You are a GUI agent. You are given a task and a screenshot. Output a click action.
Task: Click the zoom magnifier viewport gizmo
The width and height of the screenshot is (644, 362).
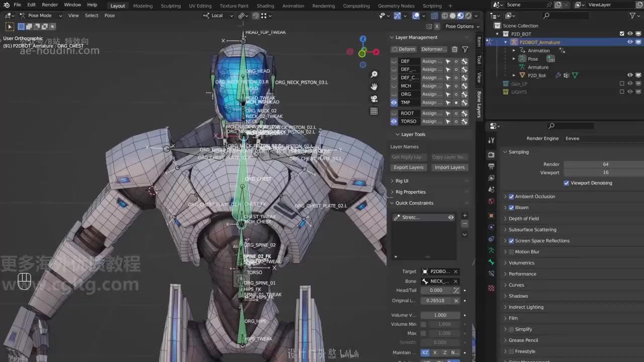(374, 74)
